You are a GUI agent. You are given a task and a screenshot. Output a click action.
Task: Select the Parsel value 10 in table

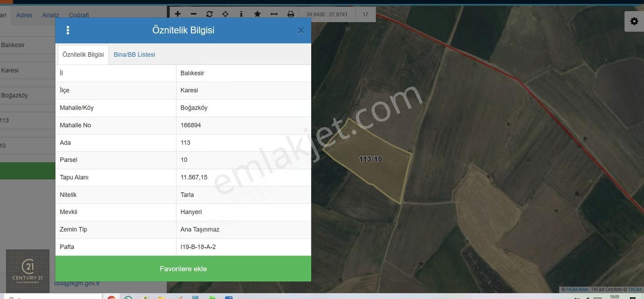pyautogui.click(x=184, y=160)
